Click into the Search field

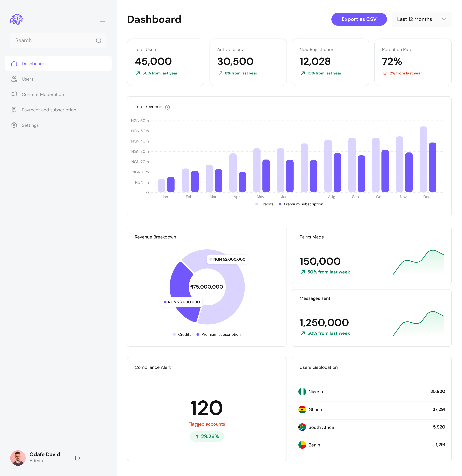(58, 40)
